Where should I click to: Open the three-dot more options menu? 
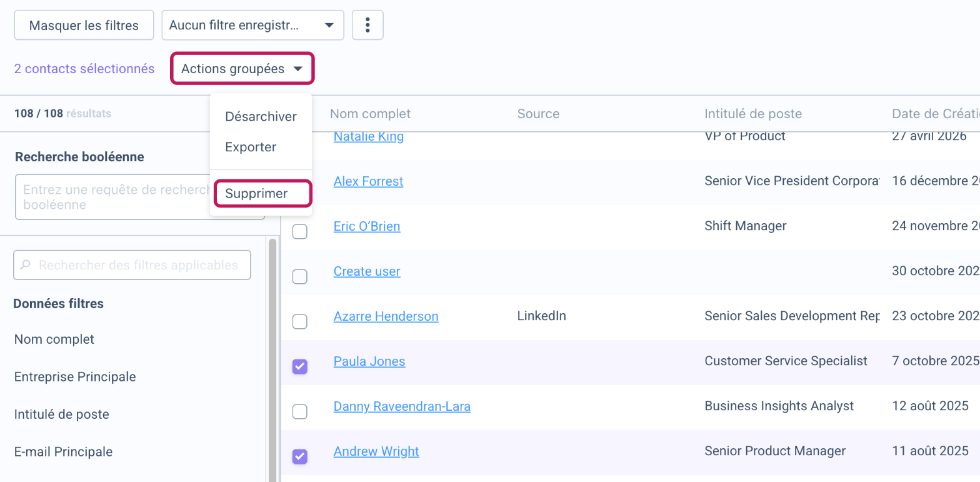pos(367,25)
